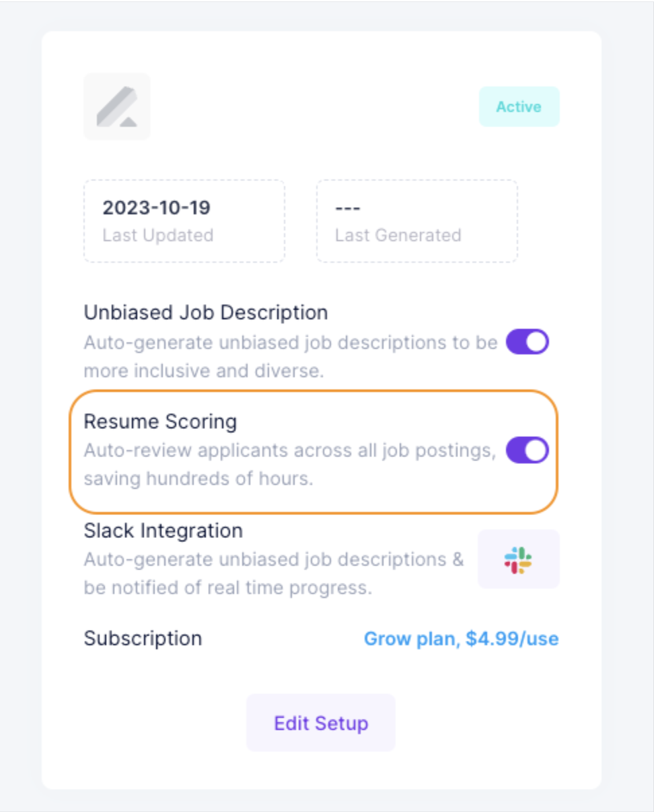Click the Resume Scoring heading
654x812 pixels.
[x=160, y=421]
